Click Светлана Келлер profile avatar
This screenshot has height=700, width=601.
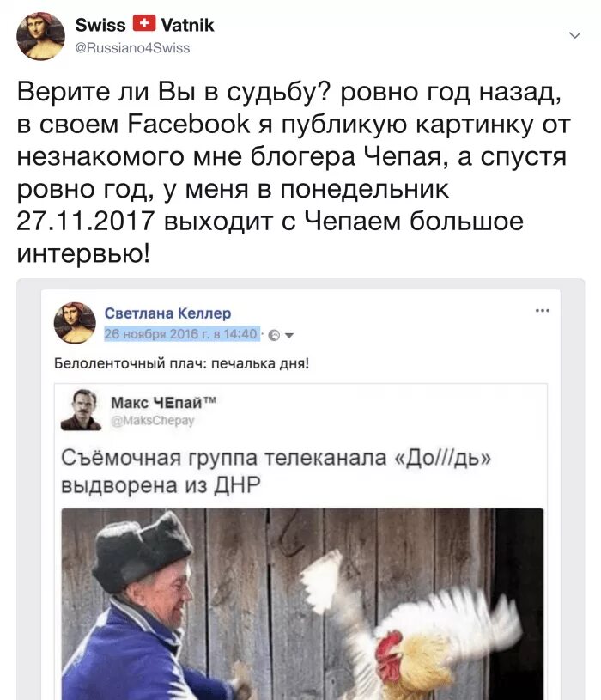point(75,323)
